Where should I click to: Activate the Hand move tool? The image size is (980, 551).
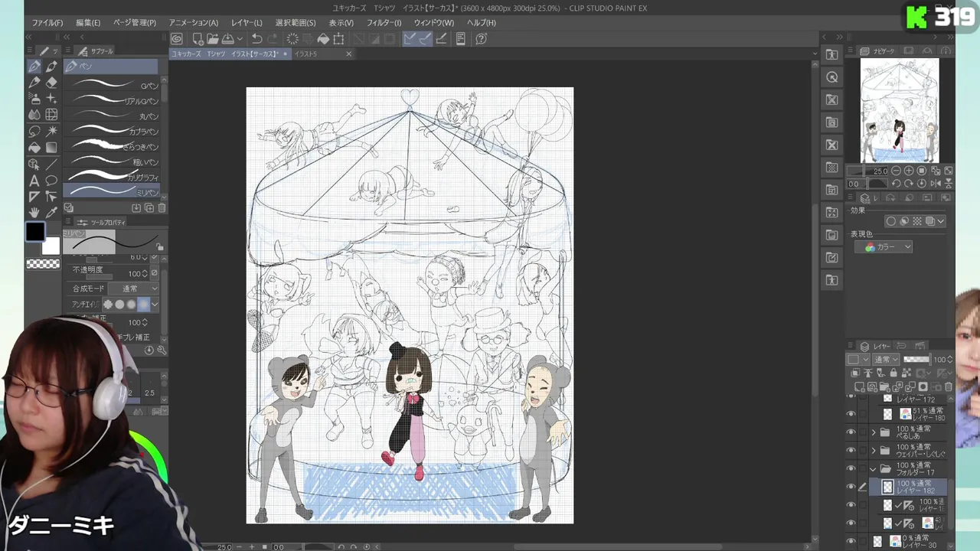coord(34,212)
